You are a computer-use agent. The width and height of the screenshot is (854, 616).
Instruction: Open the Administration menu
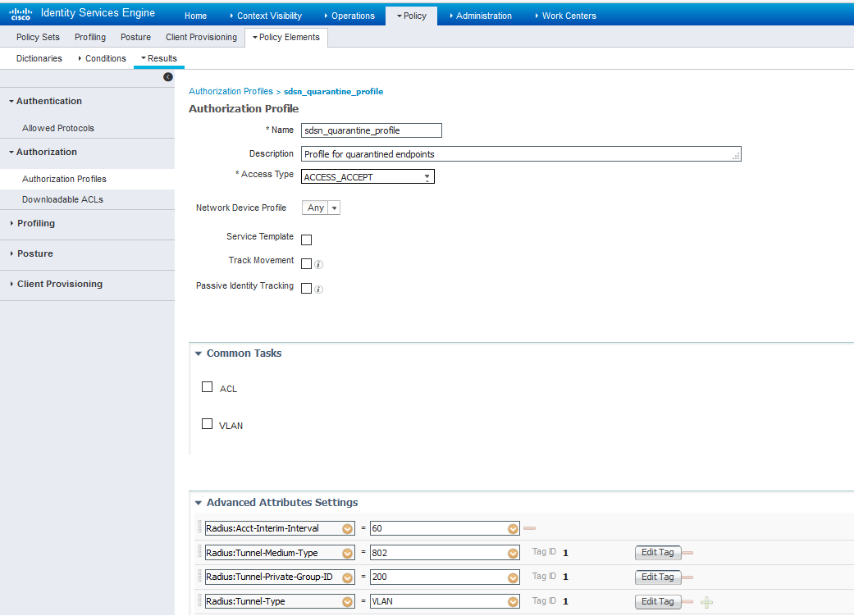click(x=483, y=16)
